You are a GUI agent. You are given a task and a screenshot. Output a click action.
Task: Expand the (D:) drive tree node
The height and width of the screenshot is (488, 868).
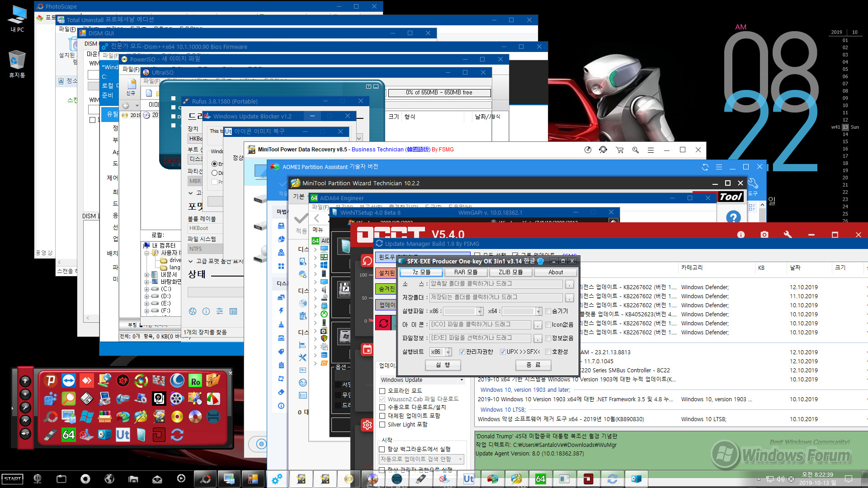pos(146,296)
